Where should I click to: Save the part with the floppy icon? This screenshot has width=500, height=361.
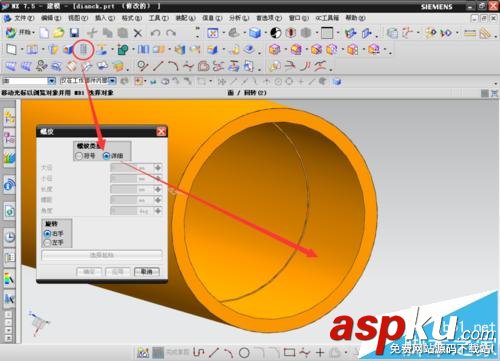(x=74, y=33)
